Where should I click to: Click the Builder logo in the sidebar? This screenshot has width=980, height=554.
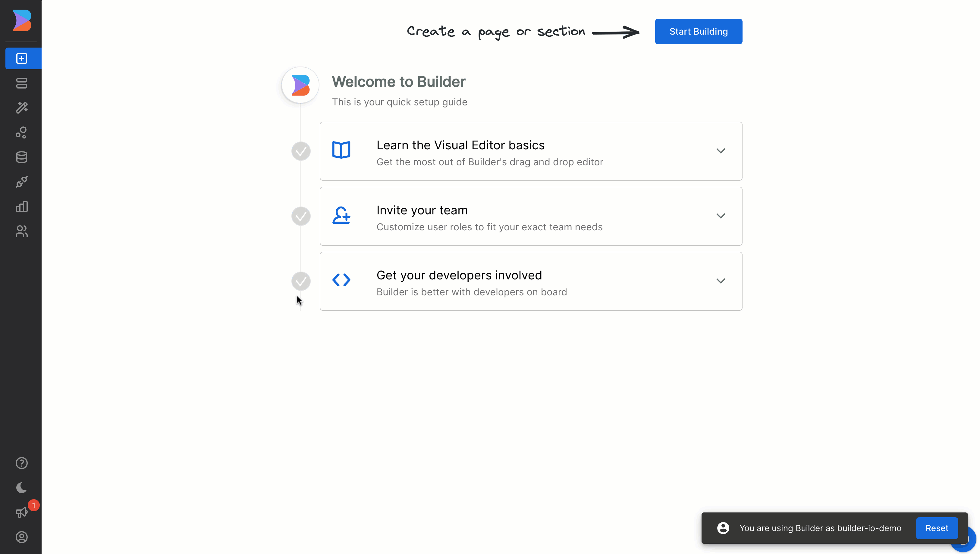(22, 20)
